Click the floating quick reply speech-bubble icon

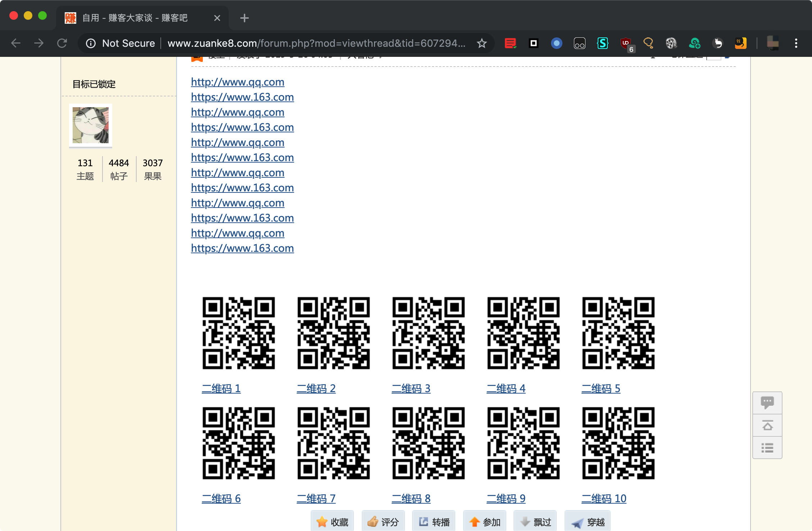(767, 403)
